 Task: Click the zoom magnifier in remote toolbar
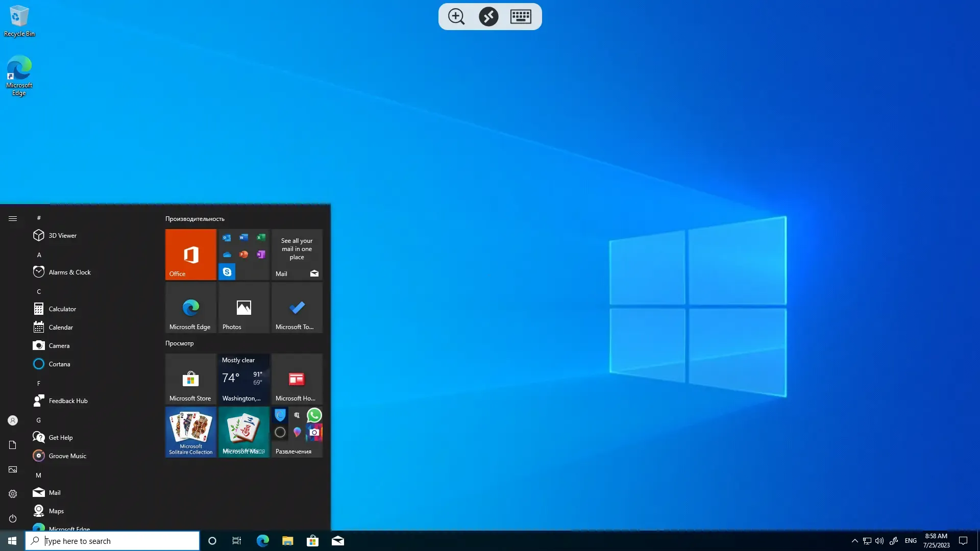[456, 17]
